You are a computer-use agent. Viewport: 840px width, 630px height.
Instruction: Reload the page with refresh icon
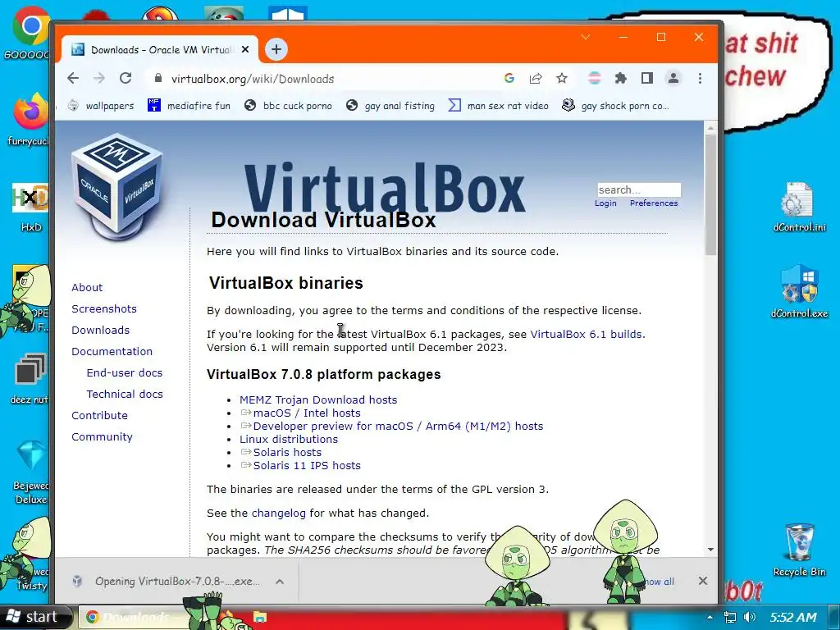126,78
